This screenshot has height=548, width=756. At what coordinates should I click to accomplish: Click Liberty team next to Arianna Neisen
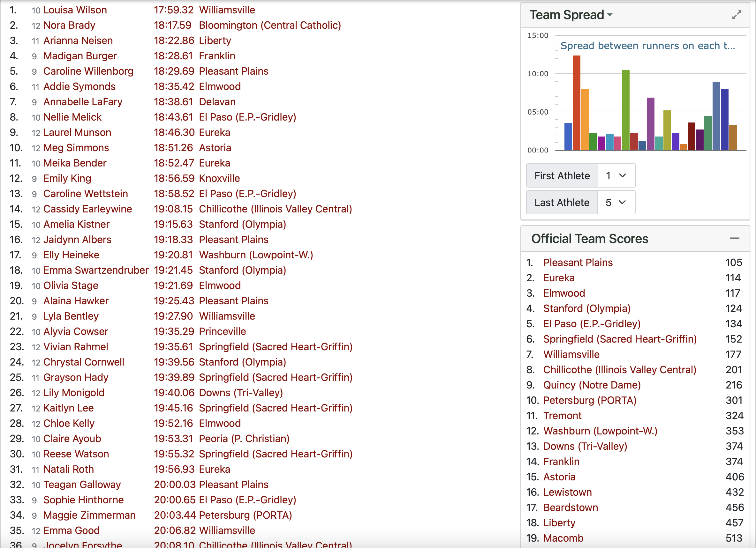[215, 41]
